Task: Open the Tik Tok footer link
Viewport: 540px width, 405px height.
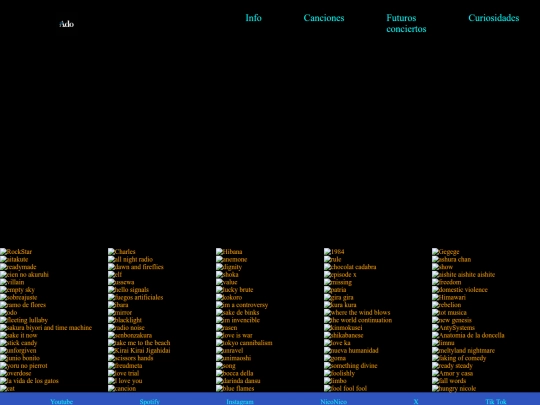Action: click(x=496, y=402)
